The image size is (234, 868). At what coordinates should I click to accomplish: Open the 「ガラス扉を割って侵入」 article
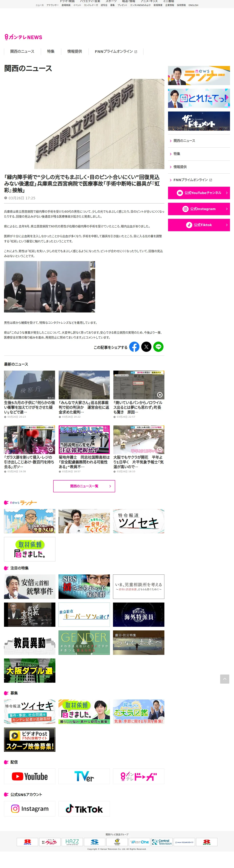[30, 449]
